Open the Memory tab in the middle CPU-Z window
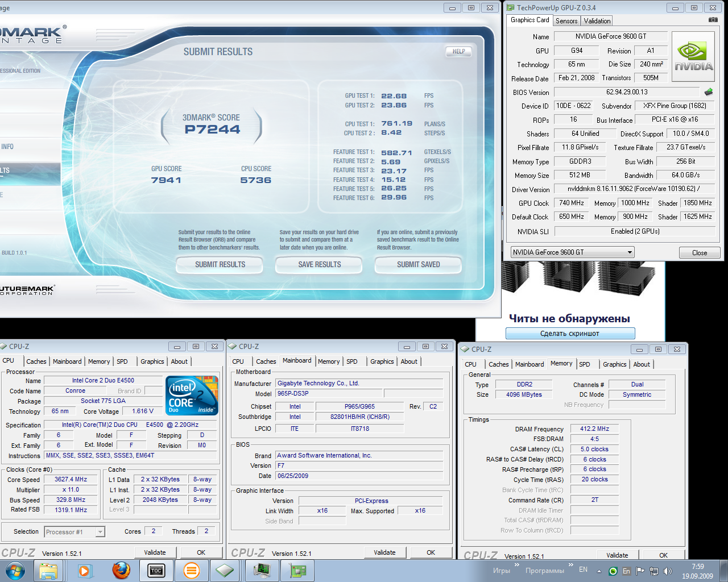This screenshot has width=728, height=582. pos(329,361)
